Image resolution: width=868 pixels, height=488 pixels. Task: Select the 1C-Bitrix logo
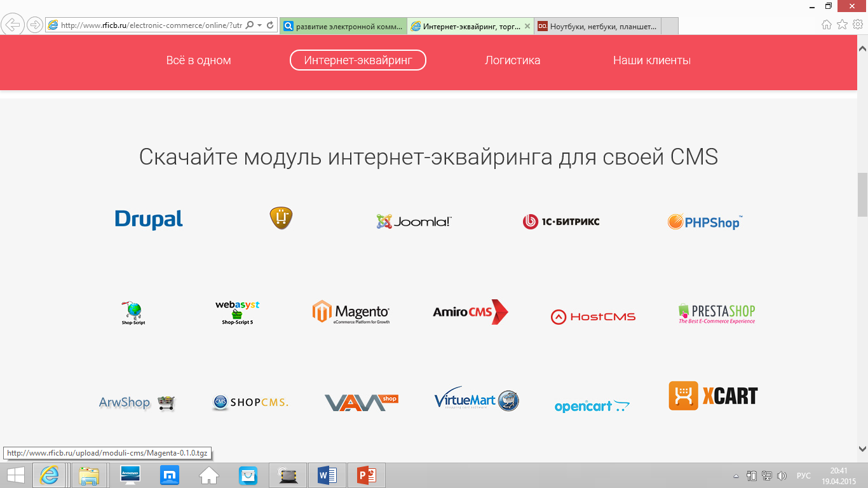pos(561,221)
